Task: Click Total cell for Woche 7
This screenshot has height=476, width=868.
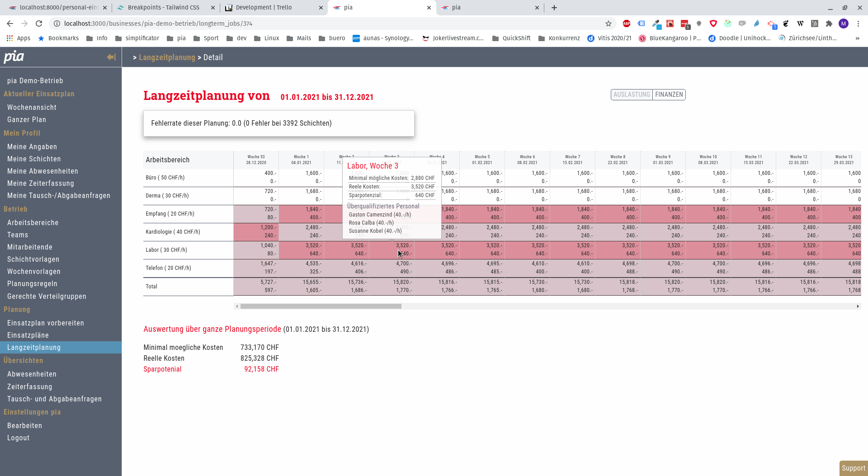Action: click(572, 287)
